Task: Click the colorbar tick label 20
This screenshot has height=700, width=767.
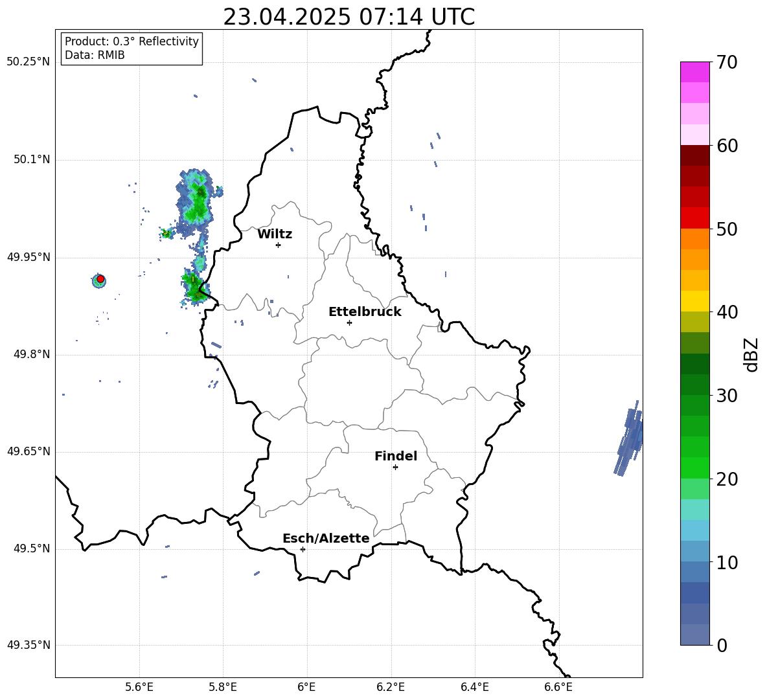Action: click(x=726, y=479)
